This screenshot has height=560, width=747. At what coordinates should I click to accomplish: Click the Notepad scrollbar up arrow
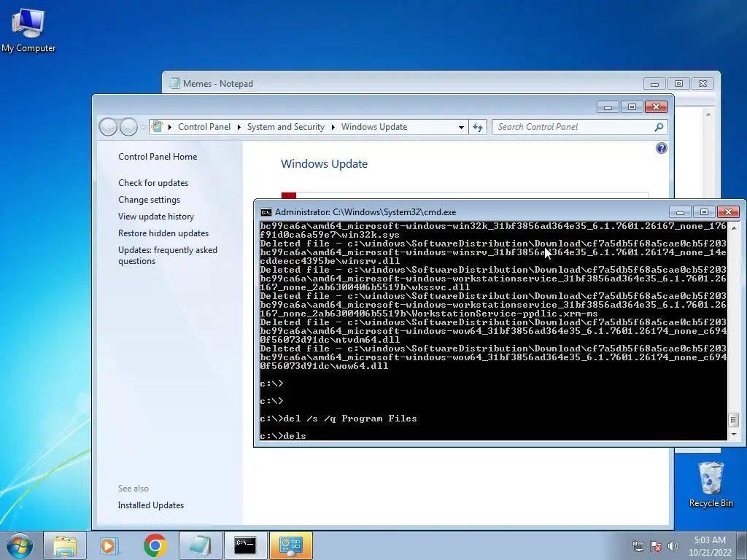click(708, 114)
